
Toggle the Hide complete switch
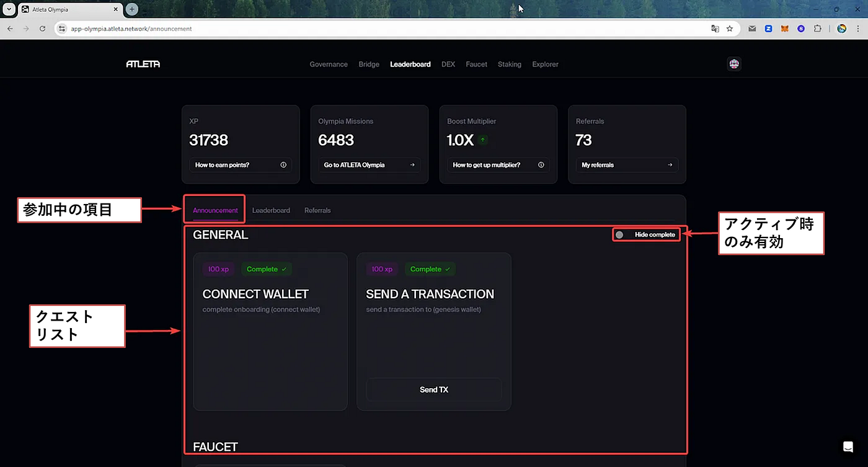coord(619,234)
